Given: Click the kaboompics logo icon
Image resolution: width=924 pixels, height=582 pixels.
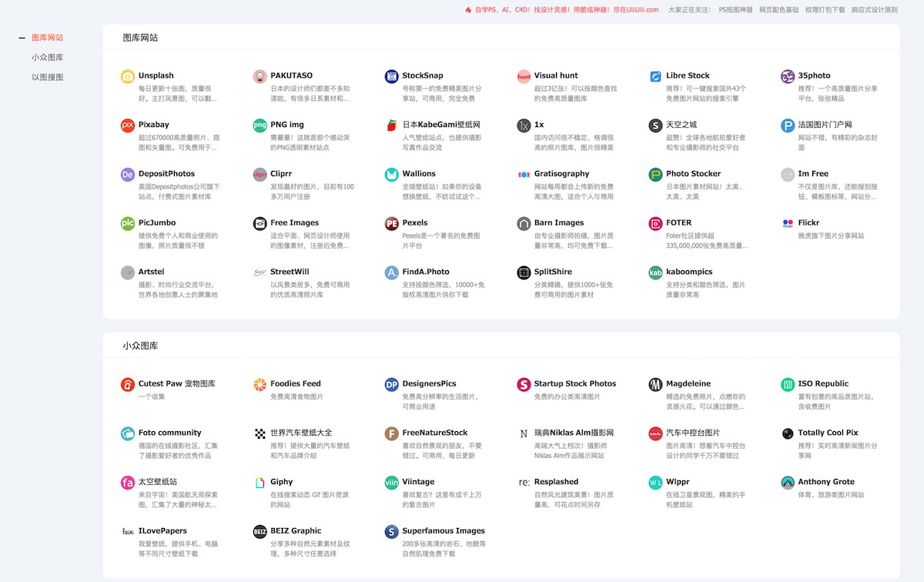Looking at the screenshot, I should [x=655, y=273].
